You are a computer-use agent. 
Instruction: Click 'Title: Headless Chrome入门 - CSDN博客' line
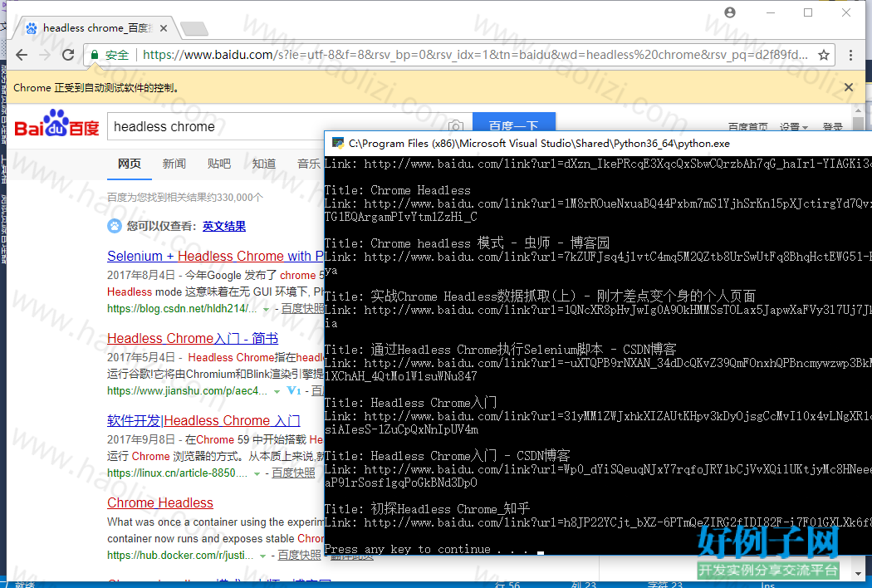click(447, 456)
